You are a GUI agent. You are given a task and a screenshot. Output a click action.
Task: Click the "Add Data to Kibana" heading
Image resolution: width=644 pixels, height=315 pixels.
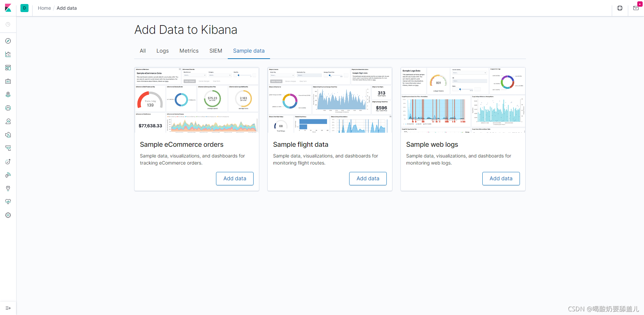186,30
